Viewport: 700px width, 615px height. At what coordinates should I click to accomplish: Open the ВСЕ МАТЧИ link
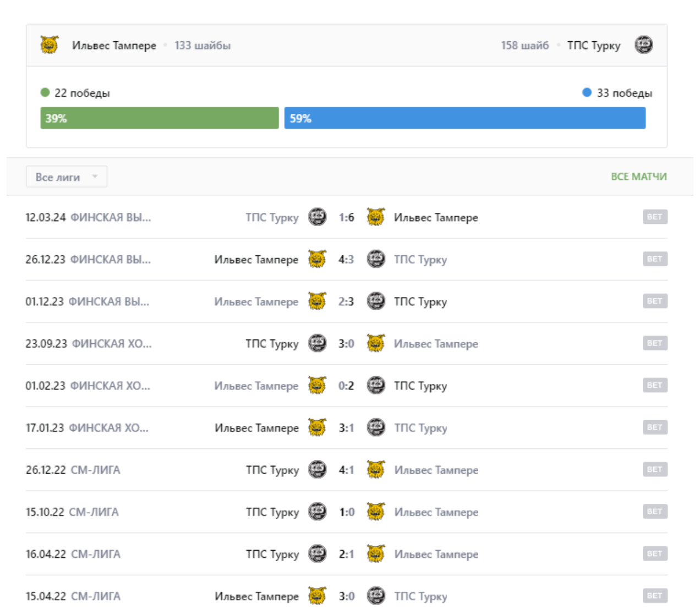638,177
